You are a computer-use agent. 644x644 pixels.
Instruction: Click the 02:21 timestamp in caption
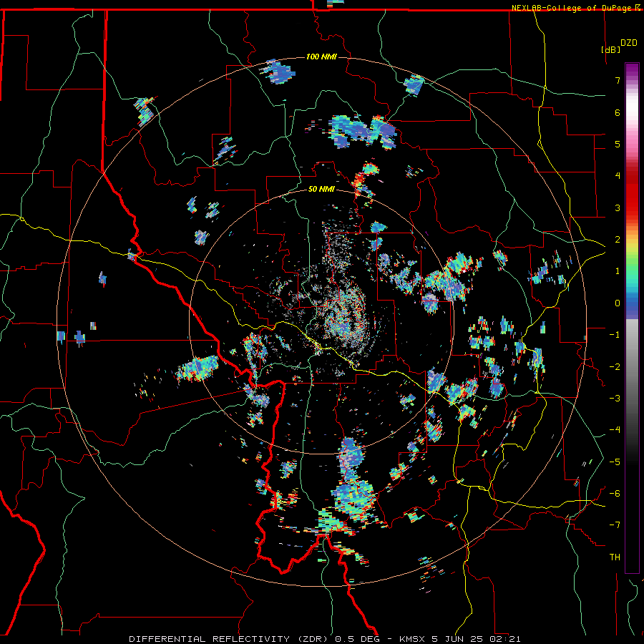tap(505, 639)
